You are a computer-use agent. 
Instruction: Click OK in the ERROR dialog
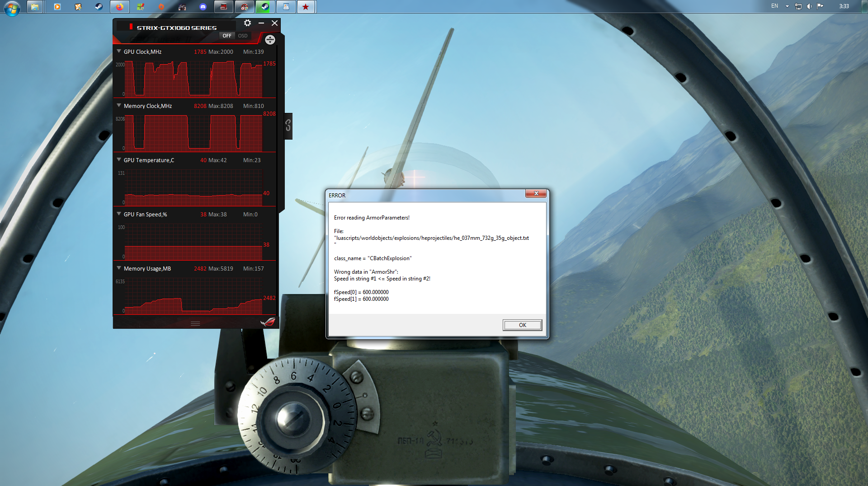coord(522,325)
